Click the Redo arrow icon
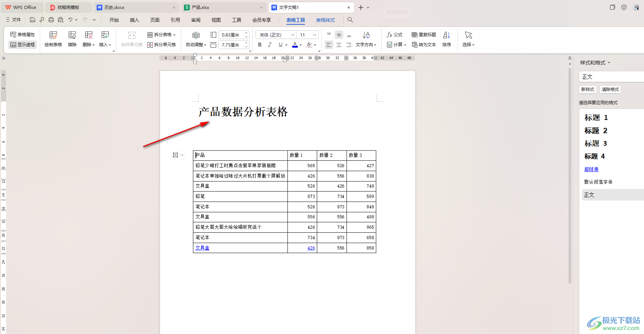 85,20
